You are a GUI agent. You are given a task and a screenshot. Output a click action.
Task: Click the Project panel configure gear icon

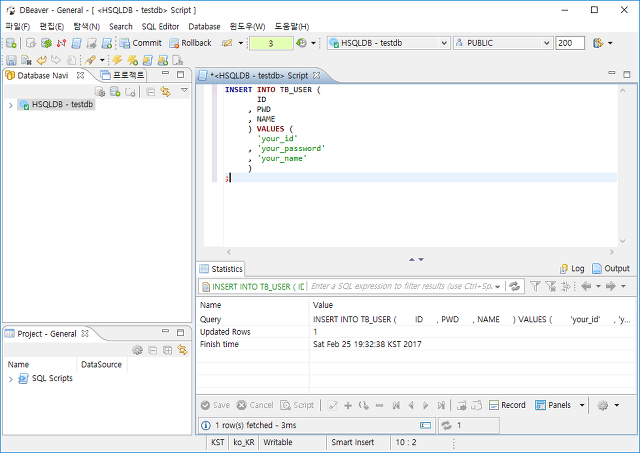[x=137, y=350]
